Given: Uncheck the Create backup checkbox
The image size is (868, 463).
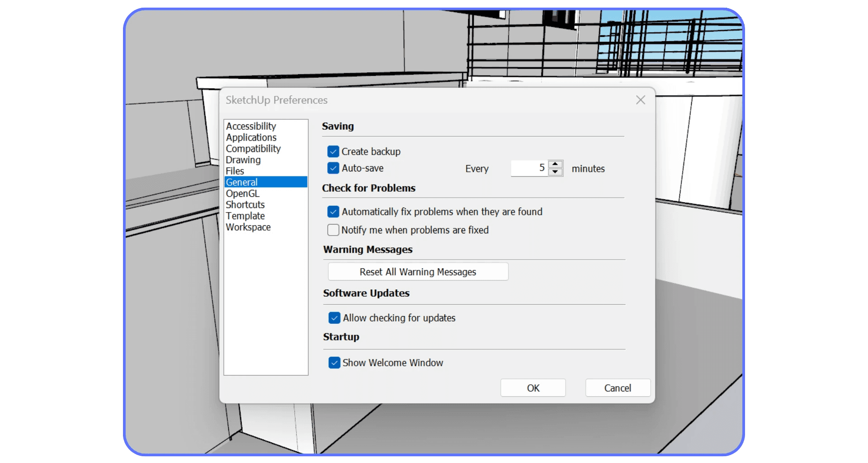Looking at the screenshot, I should 333,151.
